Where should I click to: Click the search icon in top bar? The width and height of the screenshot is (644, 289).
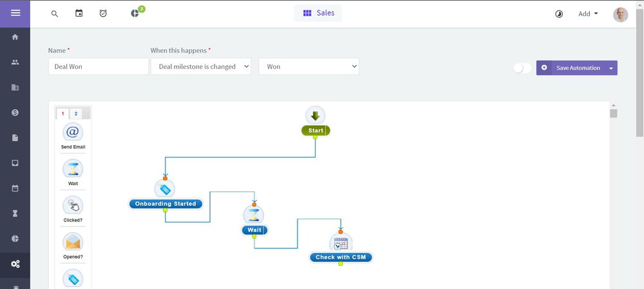pos(55,14)
